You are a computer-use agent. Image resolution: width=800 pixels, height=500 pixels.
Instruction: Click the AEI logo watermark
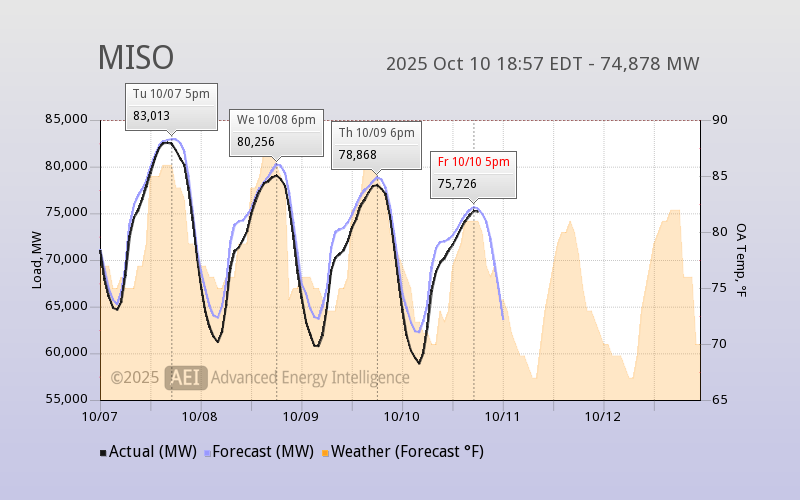(x=186, y=377)
